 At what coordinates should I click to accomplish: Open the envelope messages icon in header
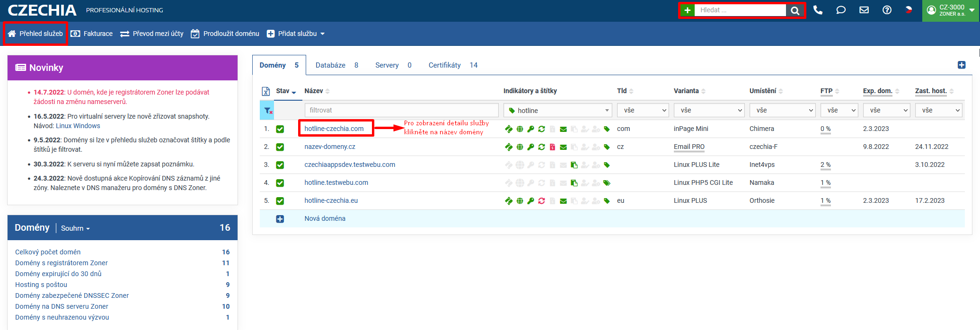tap(864, 10)
